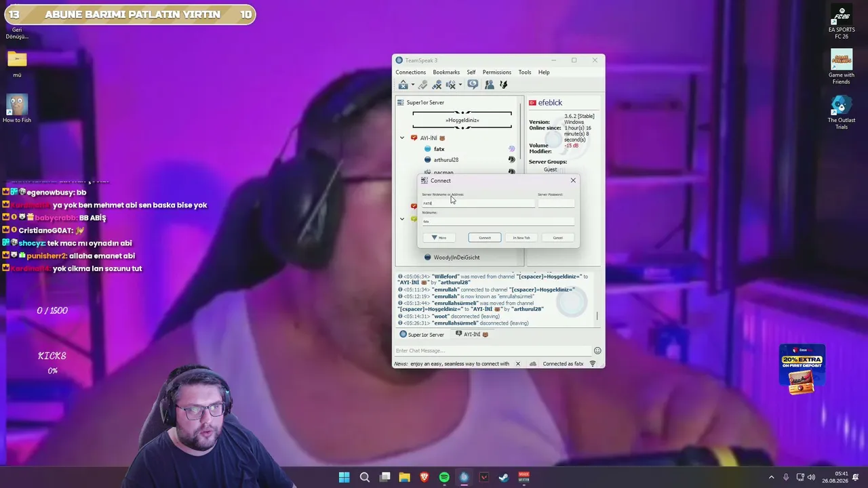Open taskbar Search
Image resolution: width=868 pixels, height=488 pixels.
click(x=364, y=477)
